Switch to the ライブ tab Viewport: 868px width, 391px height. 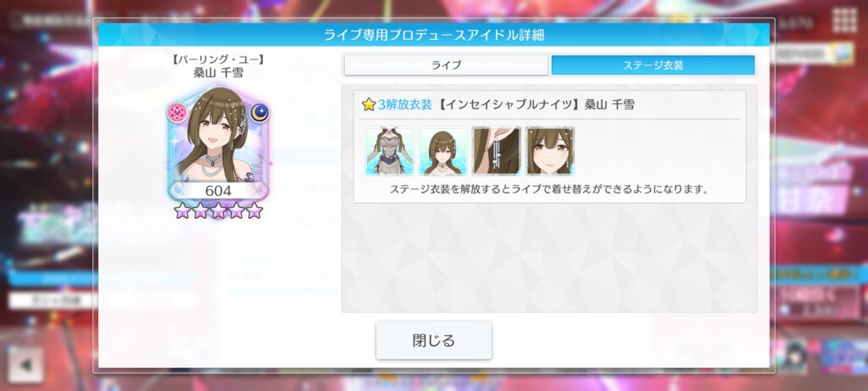446,65
